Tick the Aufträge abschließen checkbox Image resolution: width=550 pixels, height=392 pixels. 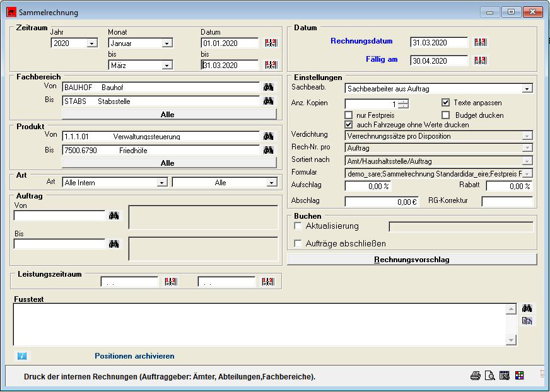pyautogui.click(x=298, y=243)
